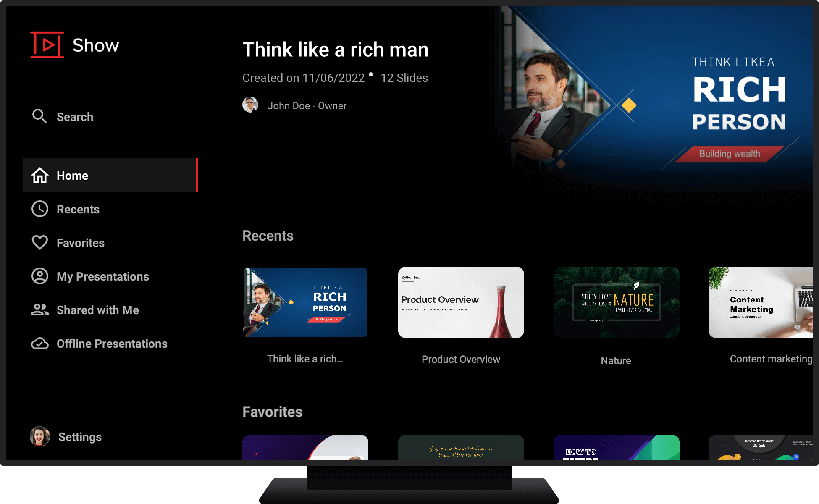Click the My Presentations person icon
The height and width of the screenshot is (504, 819).
point(40,276)
